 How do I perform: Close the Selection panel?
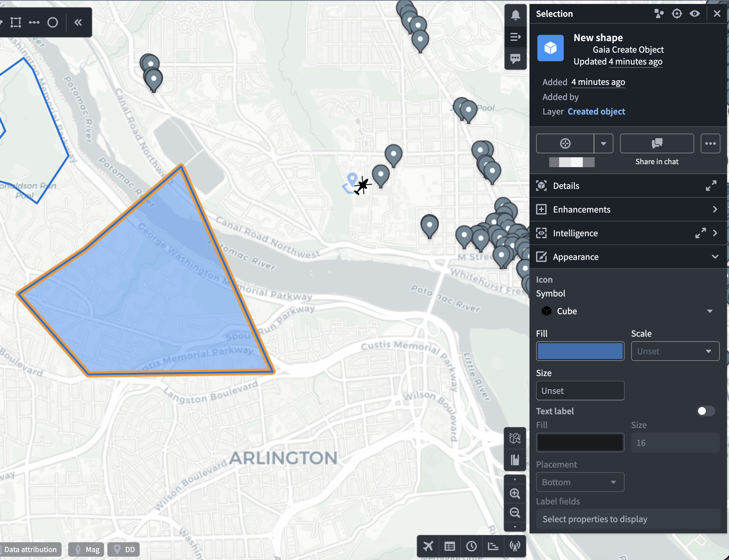(717, 14)
